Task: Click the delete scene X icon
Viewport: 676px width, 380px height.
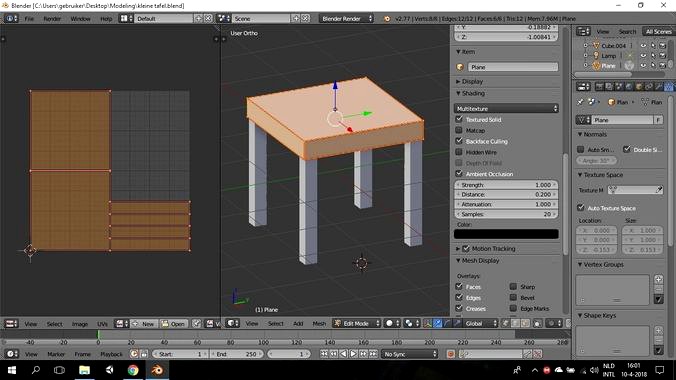Action: (306, 19)
